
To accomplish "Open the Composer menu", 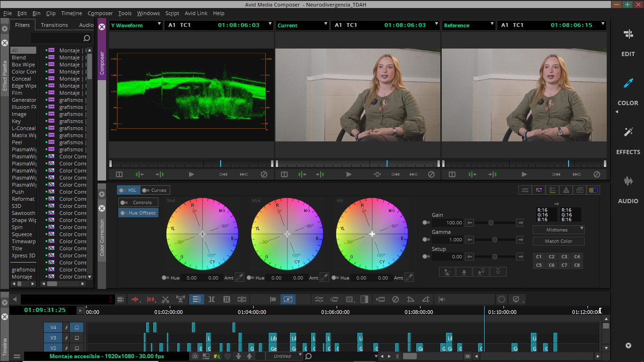I will tap(100, 13).
